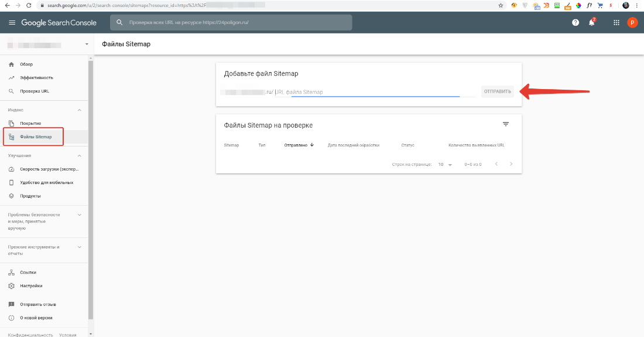Click the Покрытие pages icon
Viewport: 644px width, 337px height.
(x=12, y=123)
